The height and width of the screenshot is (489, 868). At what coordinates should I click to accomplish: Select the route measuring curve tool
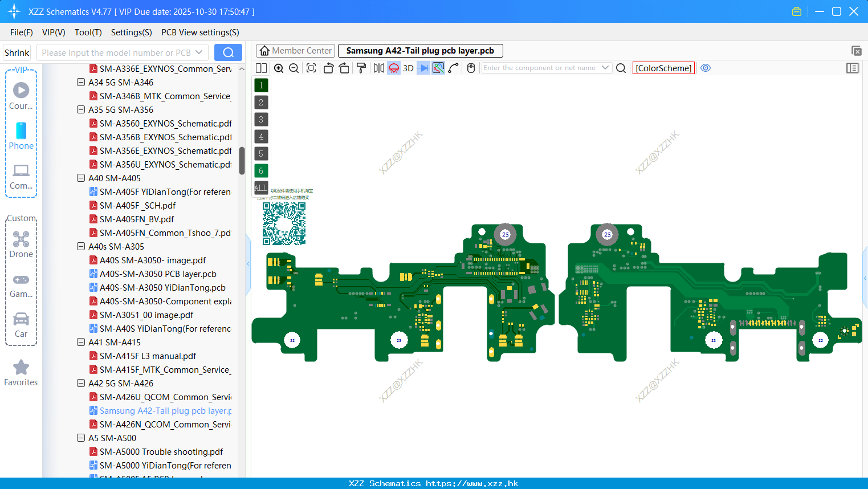click(454, 68)
